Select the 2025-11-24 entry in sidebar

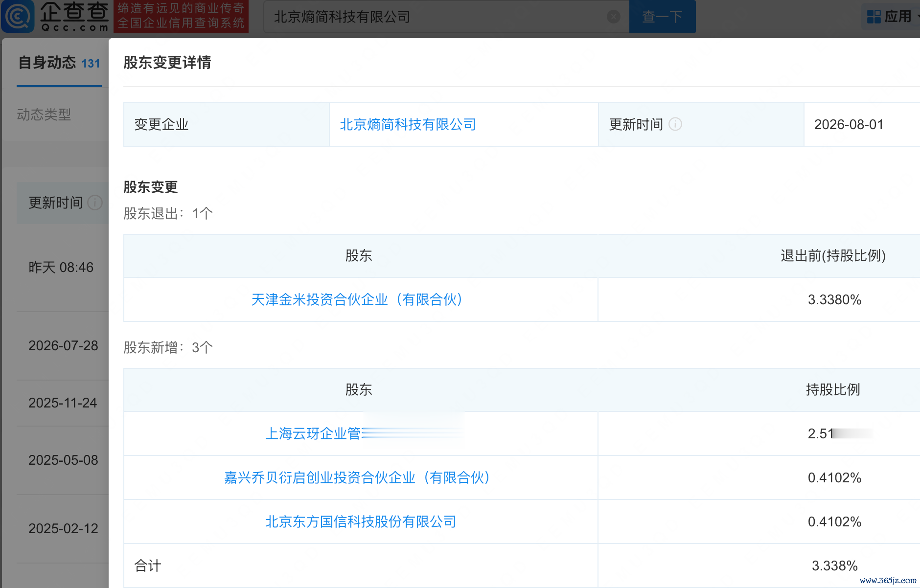pos(63,403)
